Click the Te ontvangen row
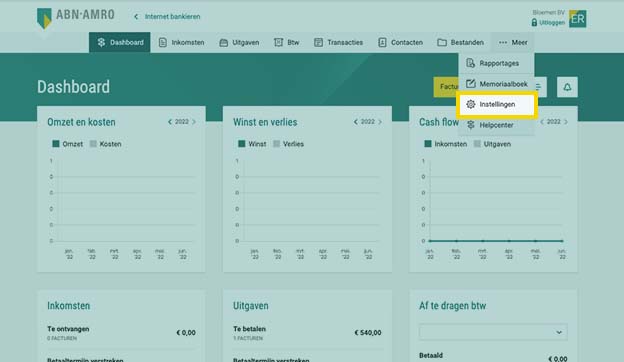The width and height of the screenshot is (624, 362). (121, 333)
